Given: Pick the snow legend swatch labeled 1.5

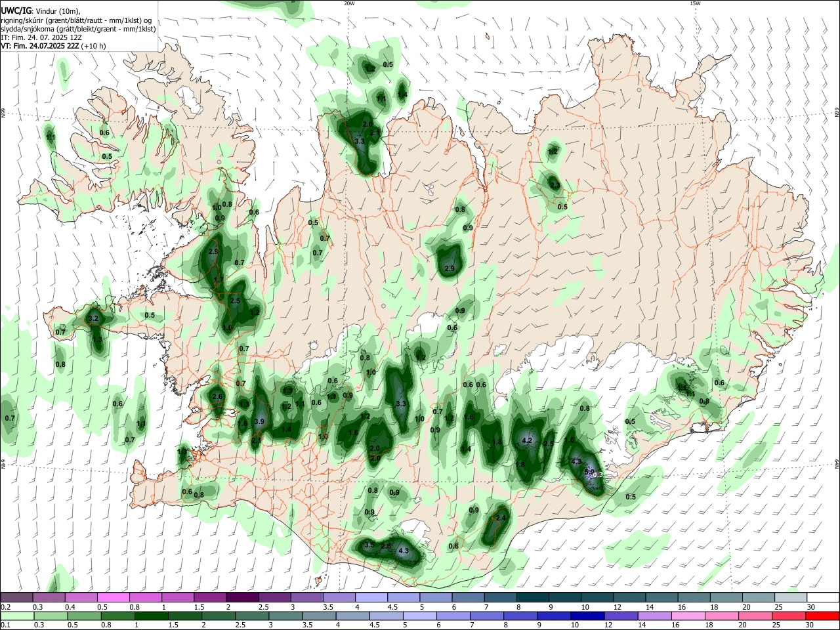Looking at the screenshot, I should [x=210, y=597].
